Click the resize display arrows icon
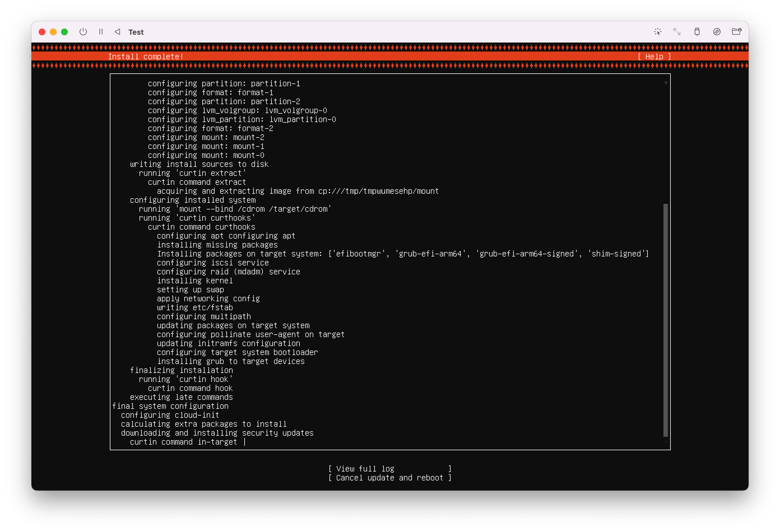 coord(677,32)
